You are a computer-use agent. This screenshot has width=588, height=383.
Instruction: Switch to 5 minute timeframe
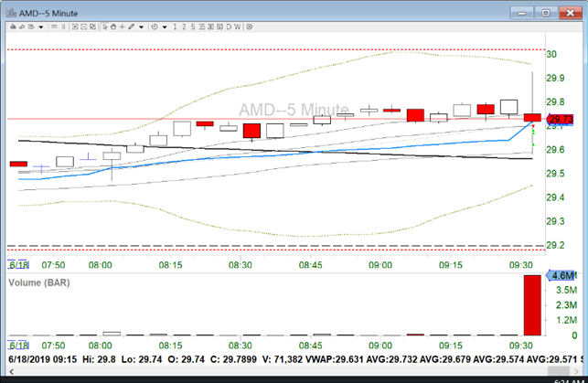(194, 27)
